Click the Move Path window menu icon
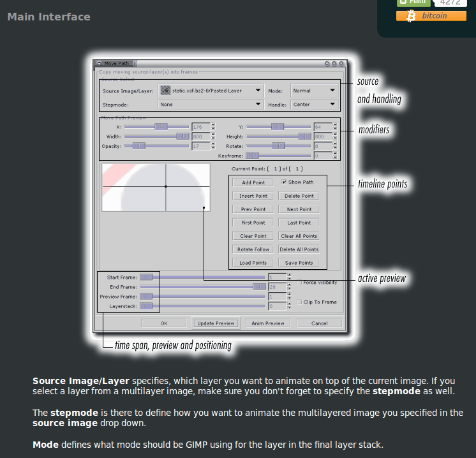 100,63
